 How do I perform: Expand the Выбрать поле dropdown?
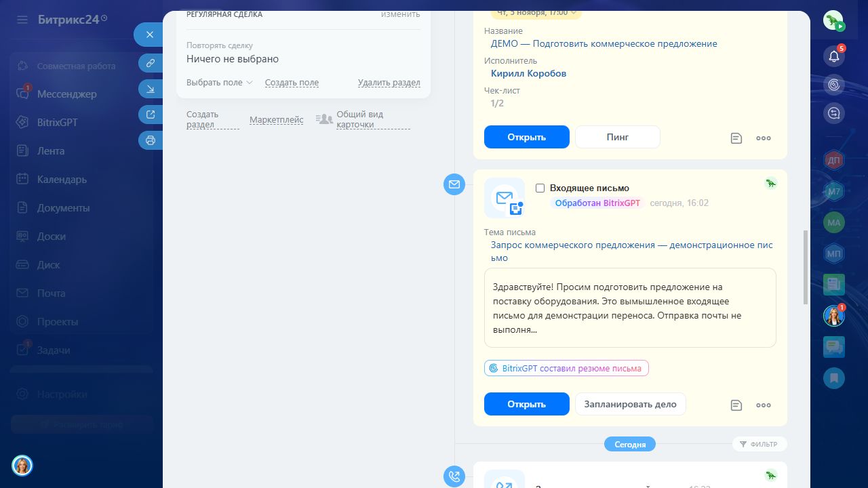[x=220, y=83]
